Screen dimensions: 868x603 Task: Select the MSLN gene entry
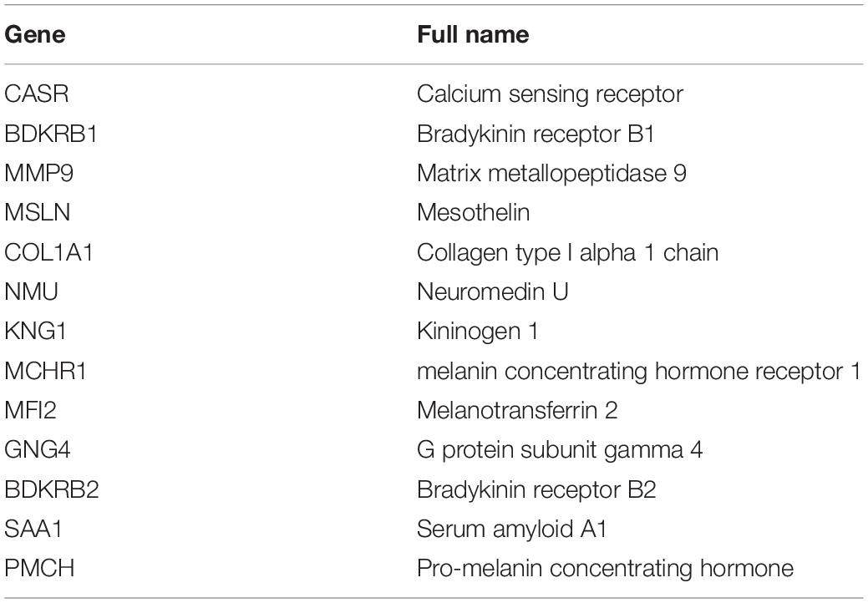pyautogui.click(x=38, y=213)
